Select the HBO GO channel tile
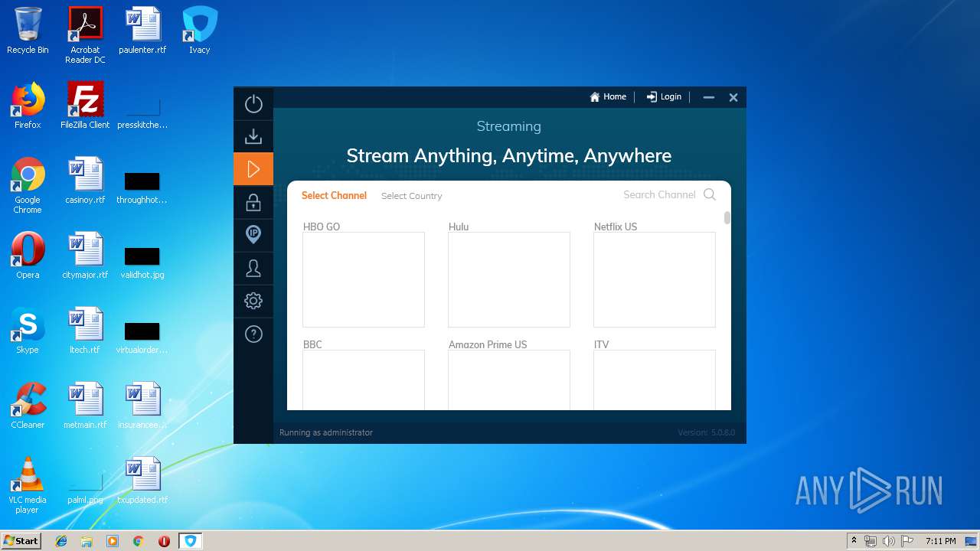Viewport: 980px width, 551px height. click(364, 279)
